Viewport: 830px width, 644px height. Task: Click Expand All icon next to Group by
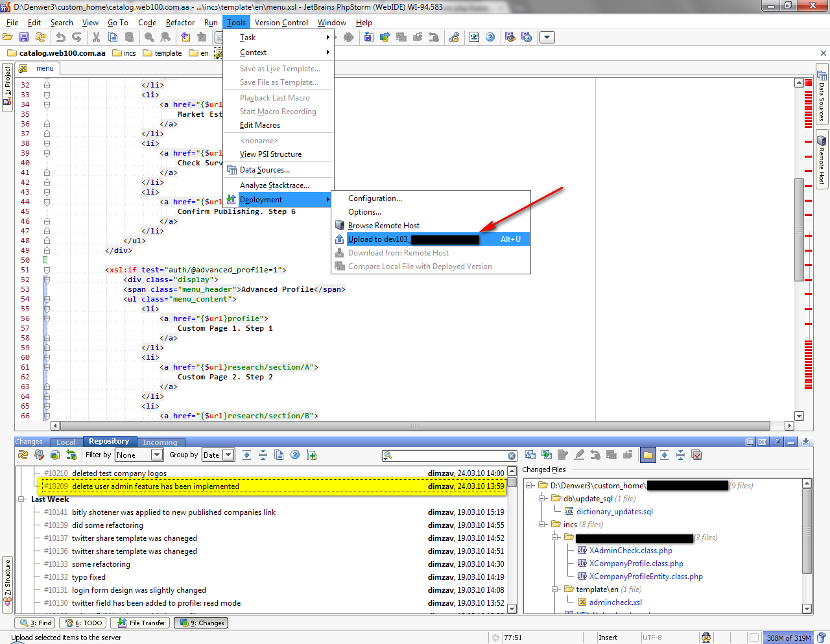(246, 455)
